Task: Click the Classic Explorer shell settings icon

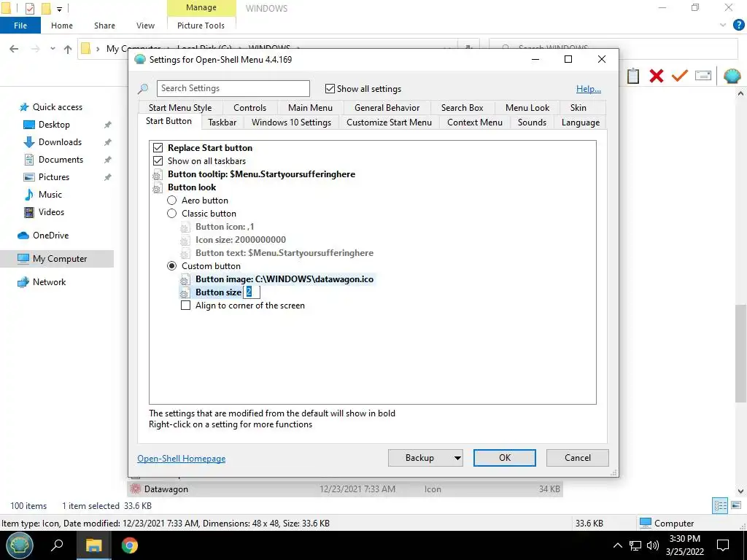Action: (732, 76)
